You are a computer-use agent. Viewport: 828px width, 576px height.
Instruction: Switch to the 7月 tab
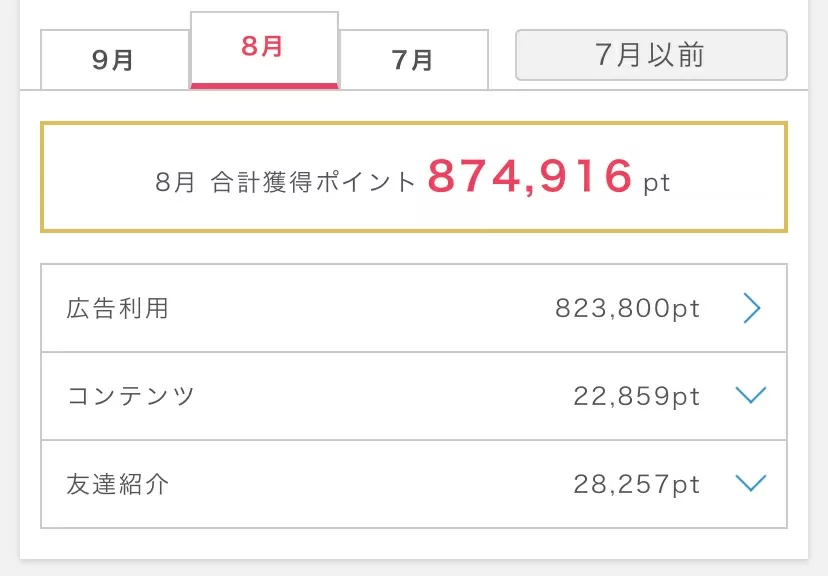414,60
